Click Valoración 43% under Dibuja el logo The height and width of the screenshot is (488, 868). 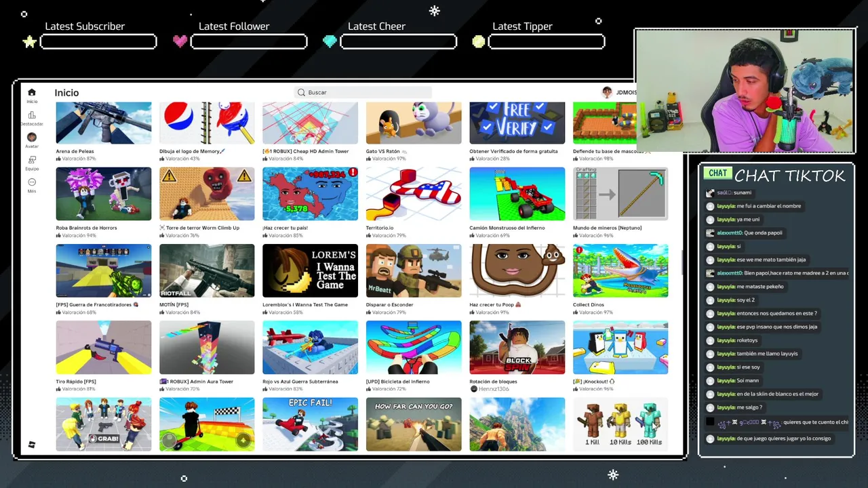pos(182,159)
